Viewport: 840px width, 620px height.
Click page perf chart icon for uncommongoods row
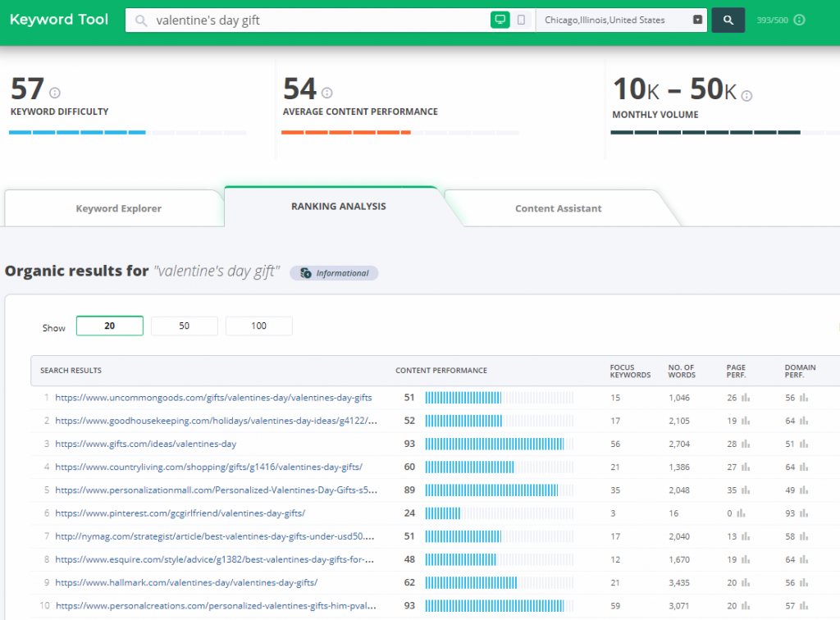[x=746, y=398]
